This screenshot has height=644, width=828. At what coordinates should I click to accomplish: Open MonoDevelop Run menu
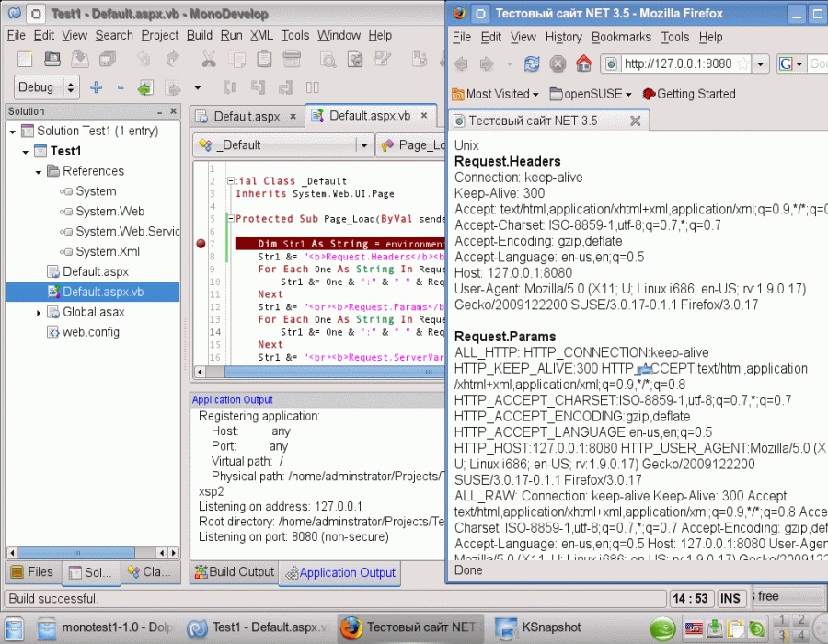[x=231, y=35]
